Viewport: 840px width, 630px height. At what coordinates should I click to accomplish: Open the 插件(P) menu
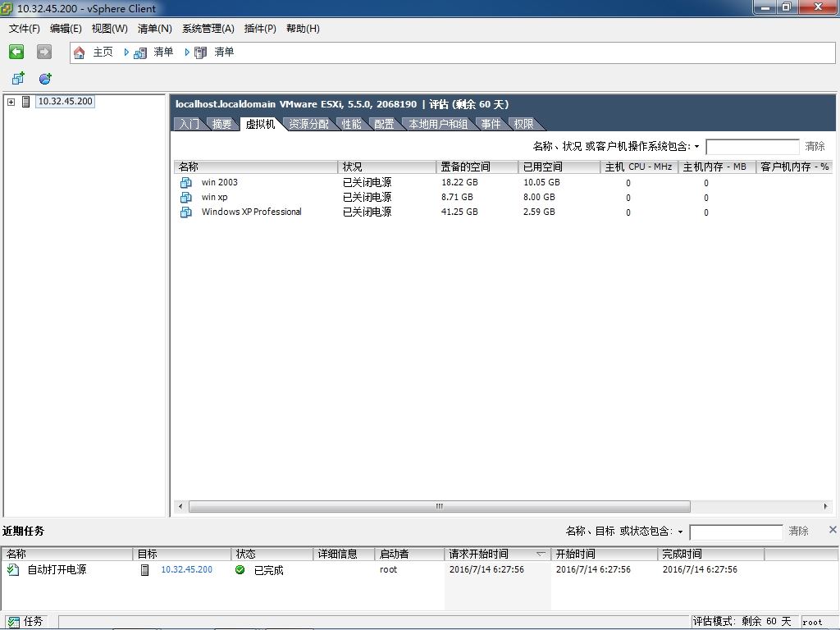point(260,29)
